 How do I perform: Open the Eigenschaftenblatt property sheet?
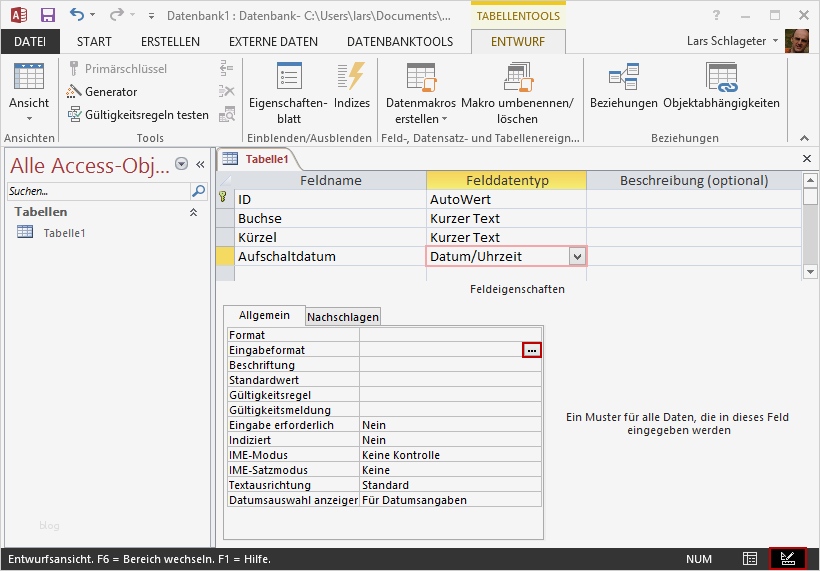(x=288, y=93)
